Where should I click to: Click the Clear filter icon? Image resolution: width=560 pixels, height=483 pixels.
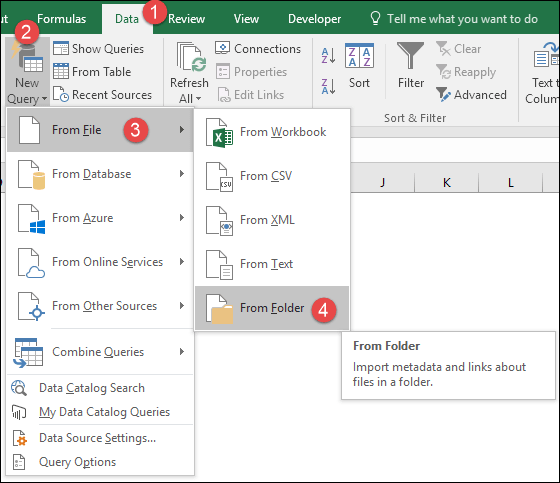pyautogui.click(x=443, y=48)
